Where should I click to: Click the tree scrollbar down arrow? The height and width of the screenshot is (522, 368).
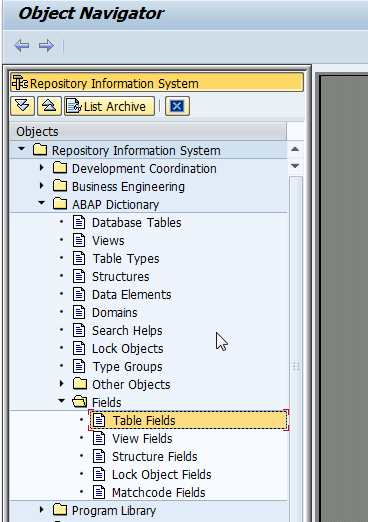[x=295, y=165]
